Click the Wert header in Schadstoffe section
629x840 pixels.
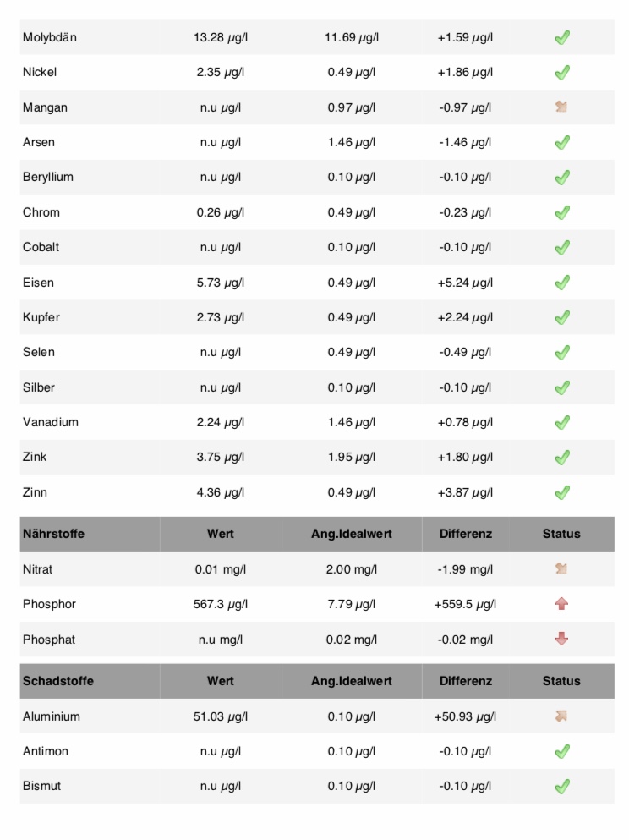coord(221,681)
